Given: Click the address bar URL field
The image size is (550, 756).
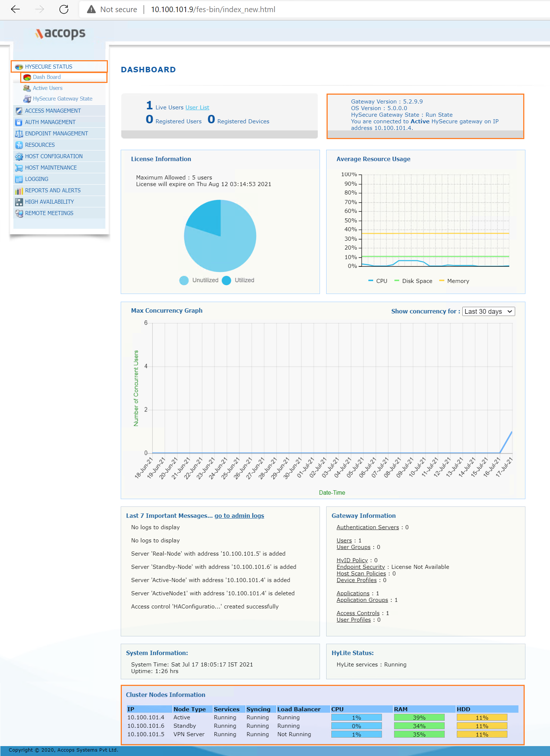Looking at the screenshot, I should pyautogui.click(x=213, y=9).
